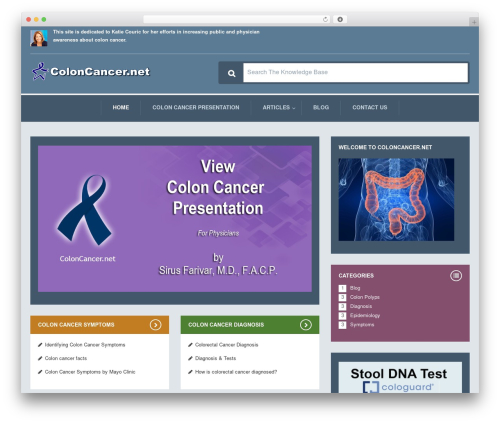The width and height of the screenshot is (500, 423).
Task: Click the Symptoms category count badge
Action: 342,325
